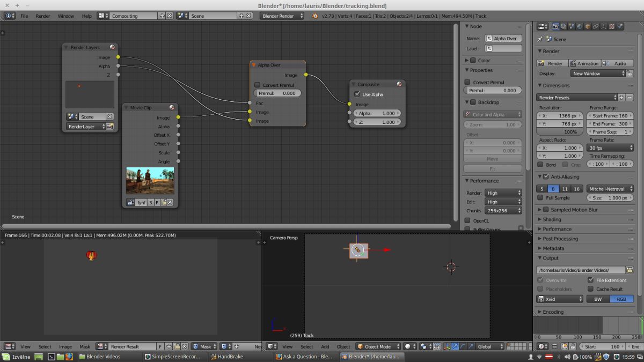Open the Scene properties tab
This screenshot has width=644, height=362.
pyautogui.click(x=572, y=26)
